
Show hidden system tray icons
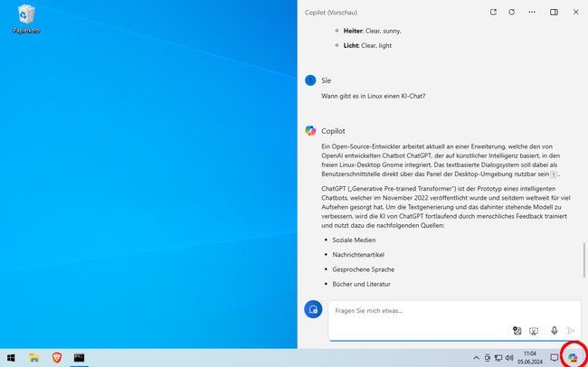point(476,358)
